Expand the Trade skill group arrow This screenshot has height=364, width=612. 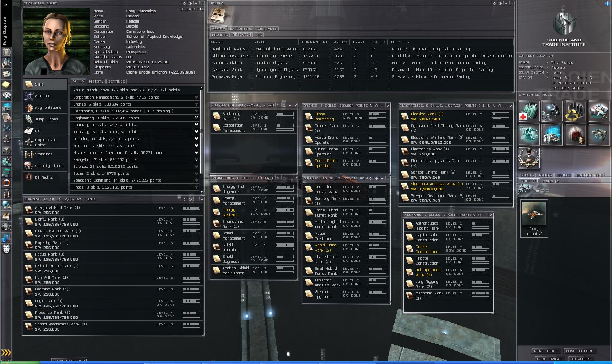coord(196,187)
